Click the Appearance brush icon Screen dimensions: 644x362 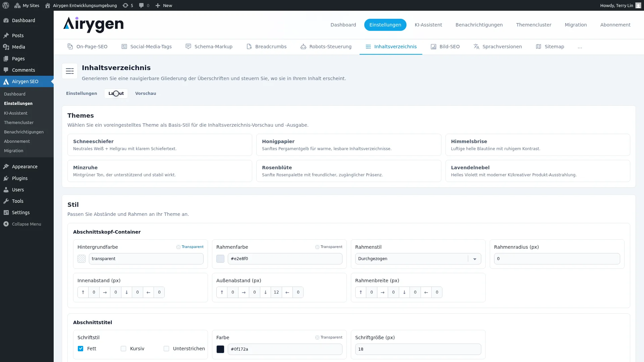(6, 167)
